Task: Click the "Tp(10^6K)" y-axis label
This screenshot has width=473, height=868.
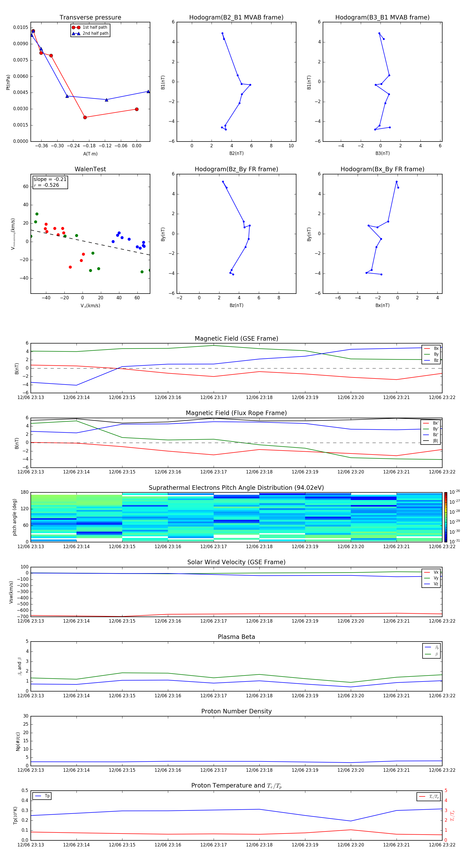Action: 16,816
